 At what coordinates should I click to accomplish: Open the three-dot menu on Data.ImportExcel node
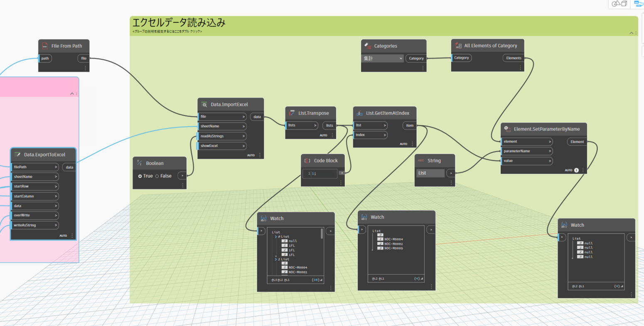click(x=260, y=155)
